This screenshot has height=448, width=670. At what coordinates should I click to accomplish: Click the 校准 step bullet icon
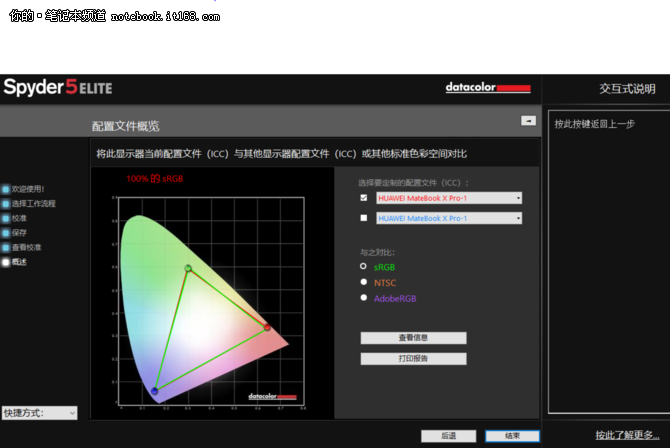point(5,218)
